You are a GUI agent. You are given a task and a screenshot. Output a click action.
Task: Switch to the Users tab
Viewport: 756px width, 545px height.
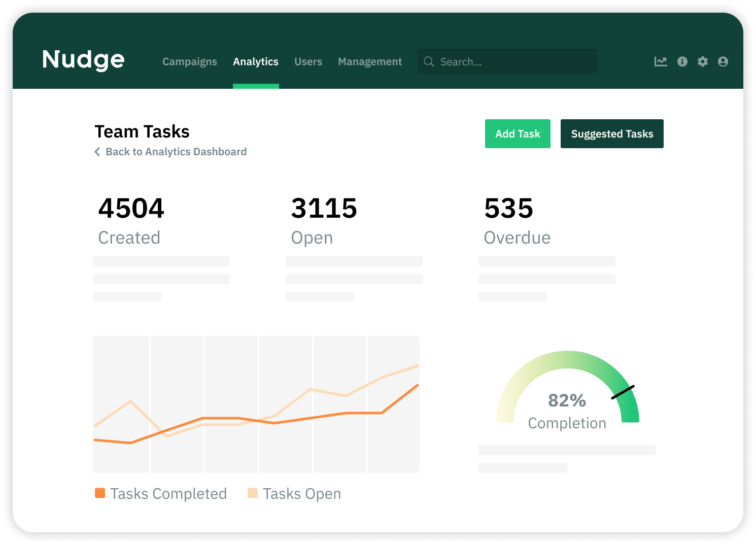(308, 62)
